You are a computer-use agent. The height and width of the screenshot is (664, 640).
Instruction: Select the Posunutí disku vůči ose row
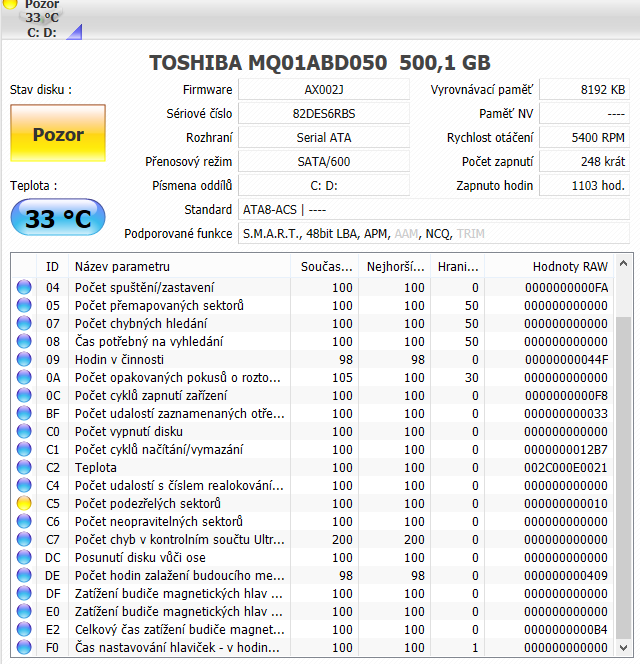313,557
